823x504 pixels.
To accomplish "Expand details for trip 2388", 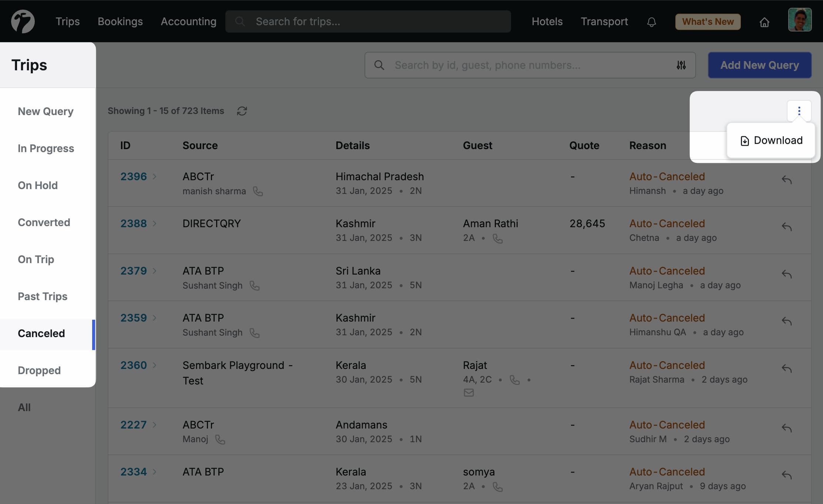I will (x=155, y=224).
